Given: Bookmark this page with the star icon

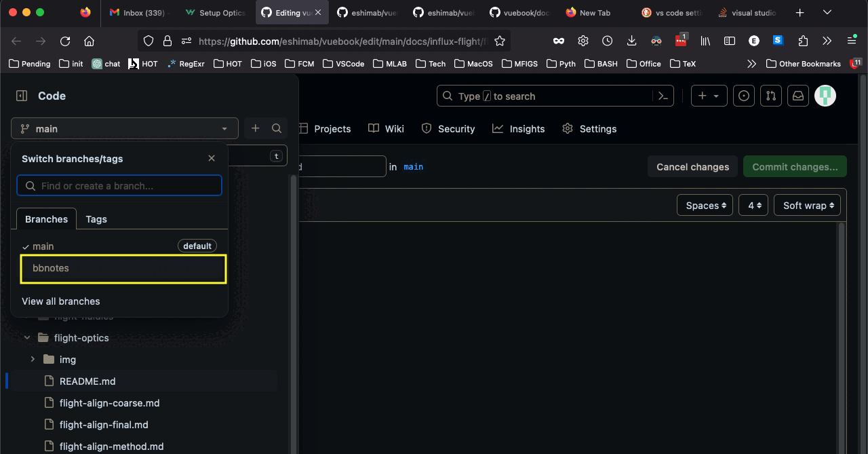Looking at the screenshot, I should (x=500, y=41).
